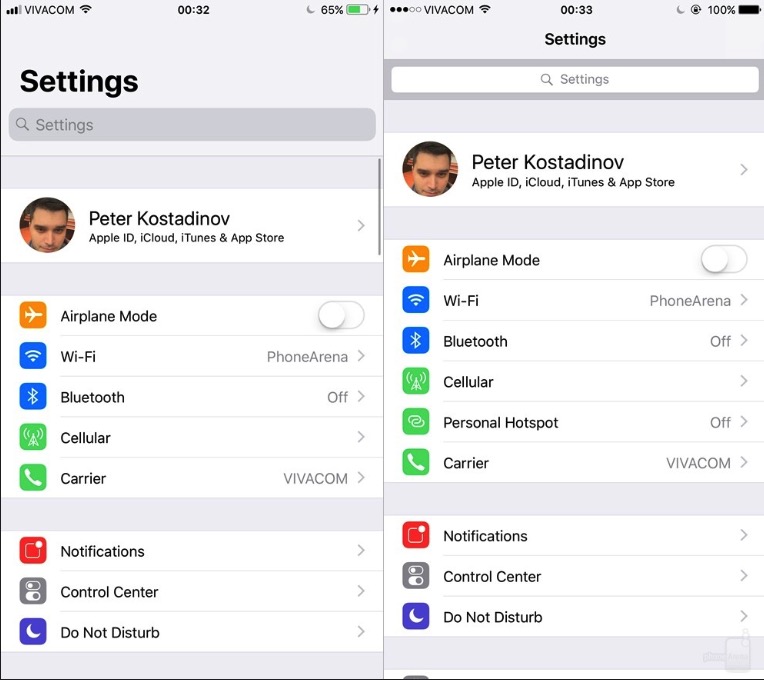Image resolution: width=764 pixels, height=680 pixels.
Task: Tap Airplane Mode icon in left screen
Action: [x=33, y=315]
